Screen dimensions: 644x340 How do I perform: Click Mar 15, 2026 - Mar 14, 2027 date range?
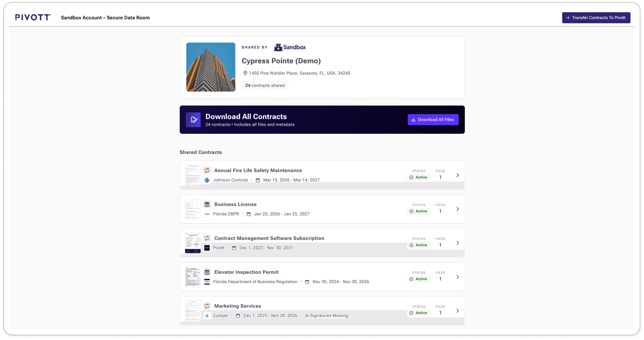click(x=291, y=180)
